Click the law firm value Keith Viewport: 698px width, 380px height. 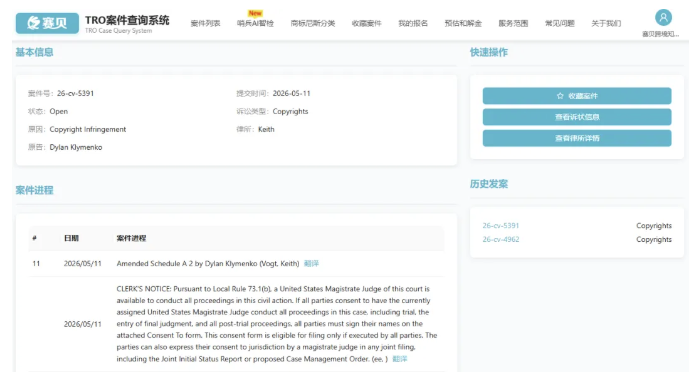(266, 129)
